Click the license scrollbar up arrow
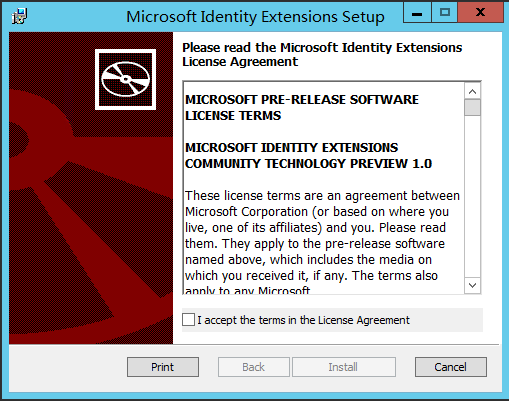 click(x=472, y=91)
